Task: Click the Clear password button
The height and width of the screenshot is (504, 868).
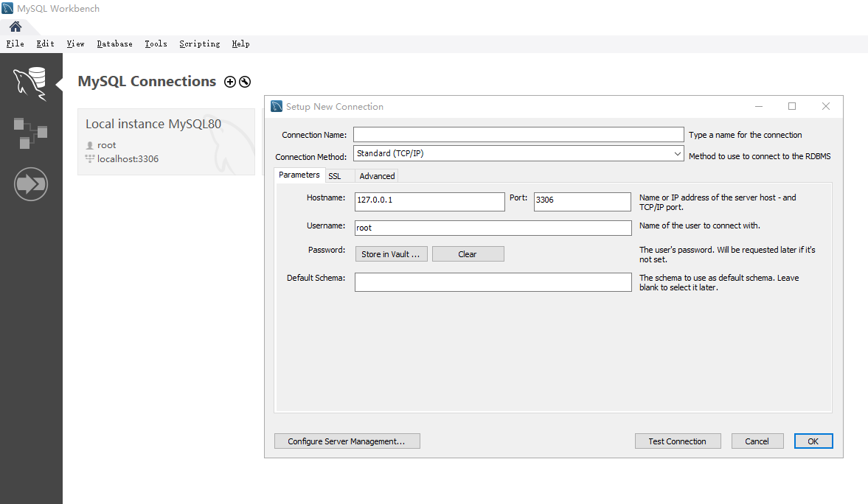Action: (x=468, y=254)
